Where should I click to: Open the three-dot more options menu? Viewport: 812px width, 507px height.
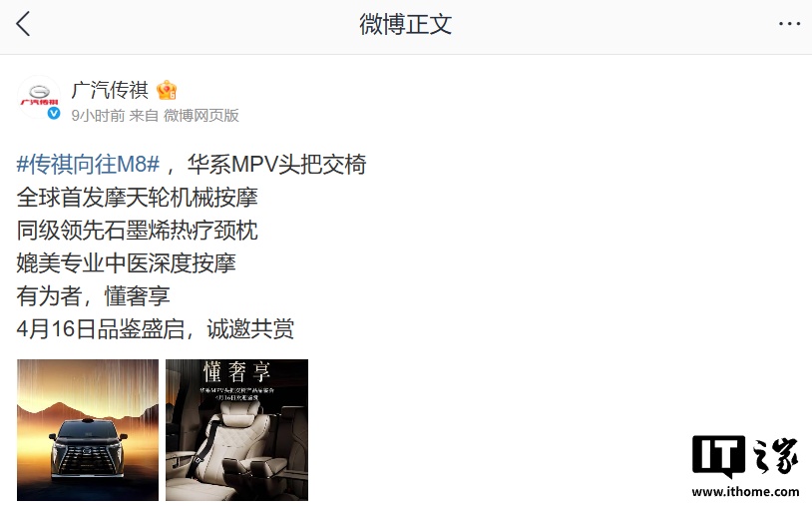coord(789,24)
